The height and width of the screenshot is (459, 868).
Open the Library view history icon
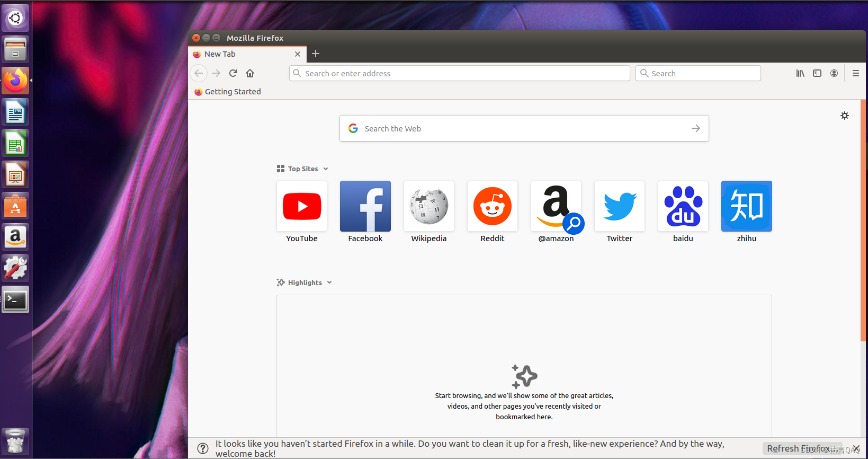tap(800, 73)
